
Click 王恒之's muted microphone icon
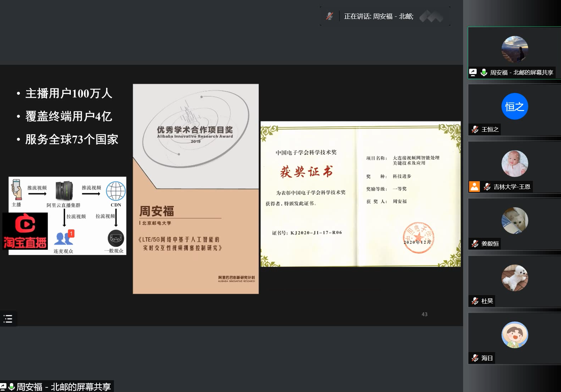pos(475,129)
